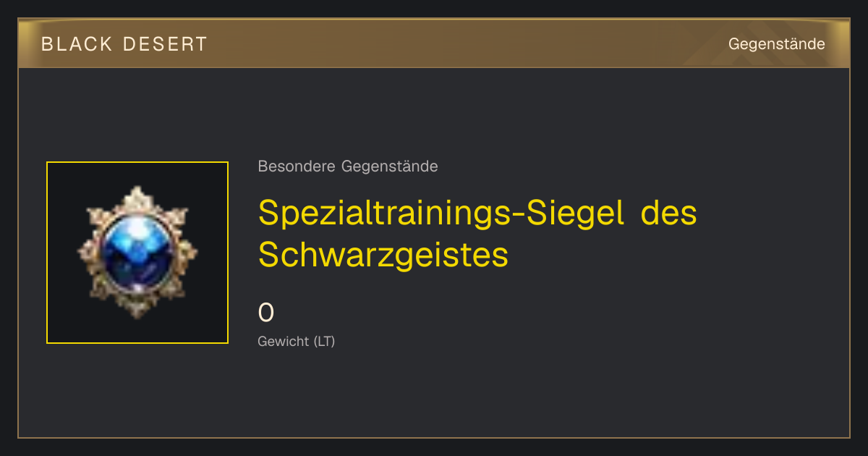Click the Black Desert logo text
The image size is (868, 456).
(x=124, y=44)
